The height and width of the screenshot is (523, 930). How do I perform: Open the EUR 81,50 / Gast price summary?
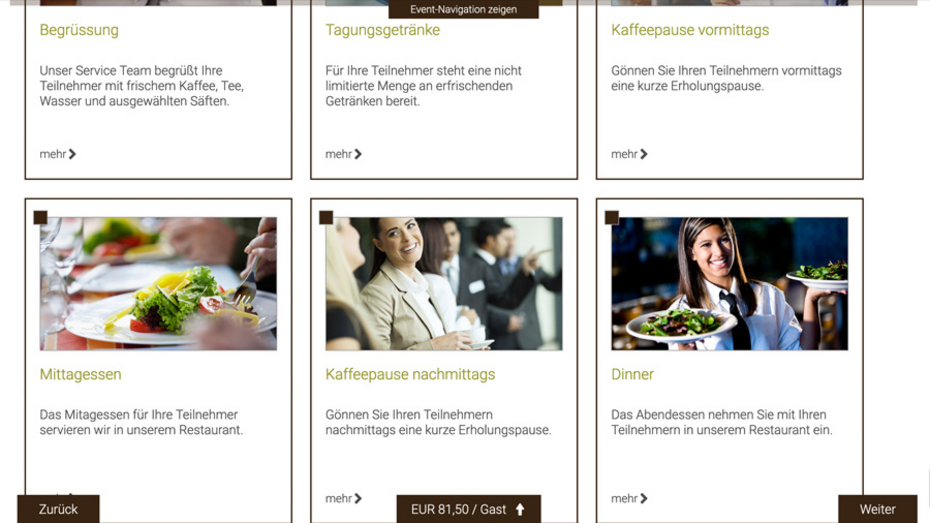(x=469, y=509)
